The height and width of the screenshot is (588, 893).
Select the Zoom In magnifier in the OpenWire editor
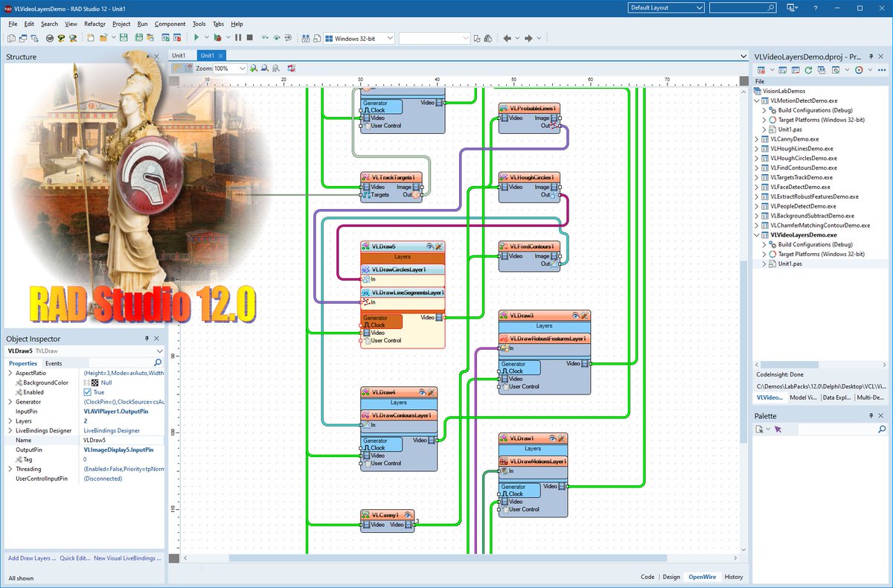(255, 68)
